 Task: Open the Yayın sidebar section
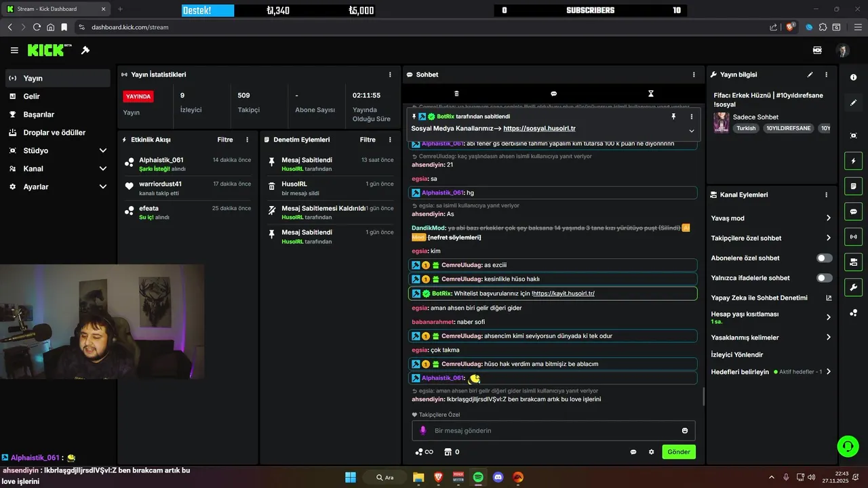(58, 78)
